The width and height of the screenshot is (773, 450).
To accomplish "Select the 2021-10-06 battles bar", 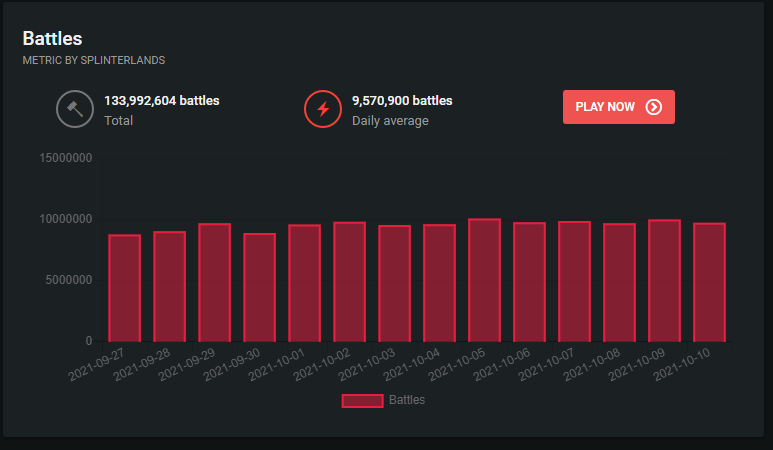I will [529, 282].
